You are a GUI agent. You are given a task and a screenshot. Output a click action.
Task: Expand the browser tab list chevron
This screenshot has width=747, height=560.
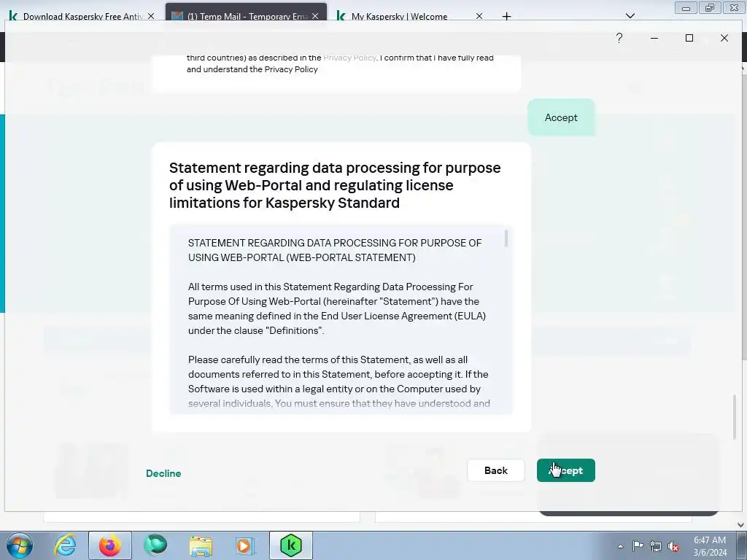tap(630, 16)
